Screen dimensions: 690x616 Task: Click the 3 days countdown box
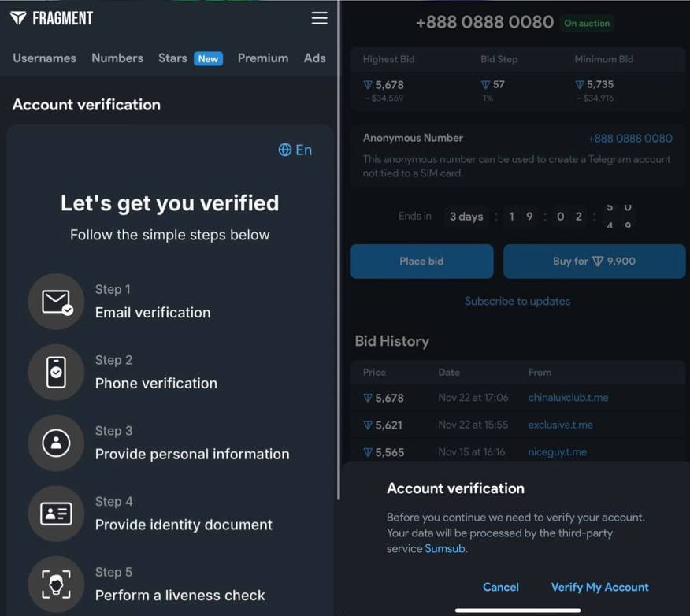pos(466,217)
